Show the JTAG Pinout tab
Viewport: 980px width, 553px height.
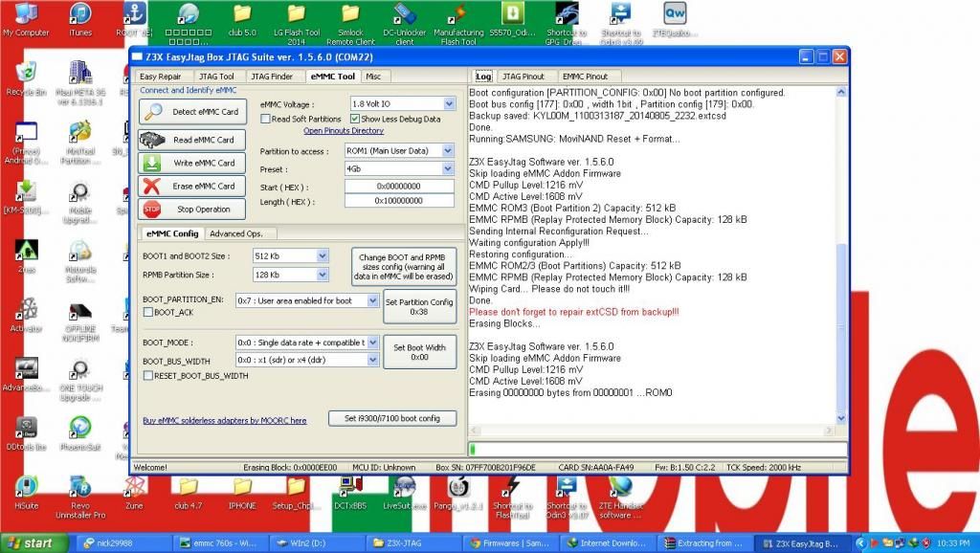(x=523, y=77)
